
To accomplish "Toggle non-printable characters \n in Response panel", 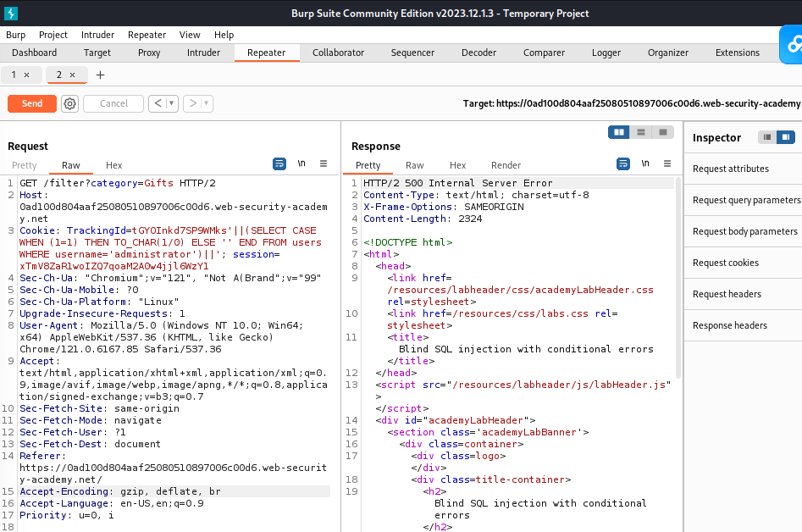I will pyautogui.click(x=645, y=163).
